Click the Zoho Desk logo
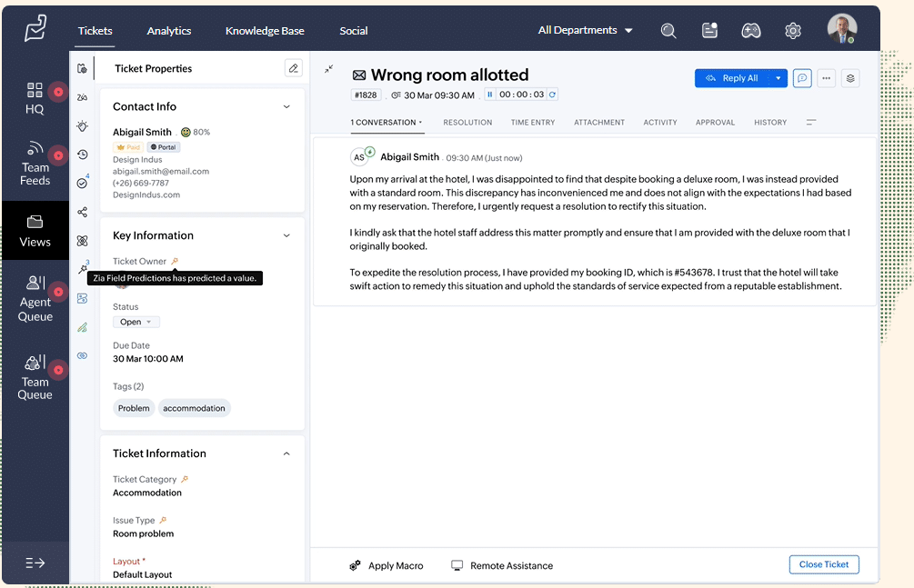The height and width of the screenshot is (588, 914). coord(35,28)
